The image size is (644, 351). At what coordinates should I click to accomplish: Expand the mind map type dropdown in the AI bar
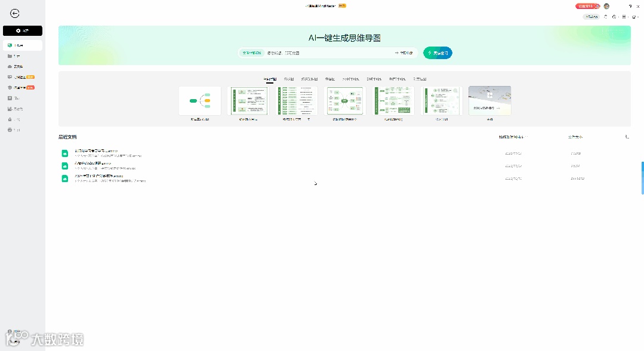coord(404,53)
